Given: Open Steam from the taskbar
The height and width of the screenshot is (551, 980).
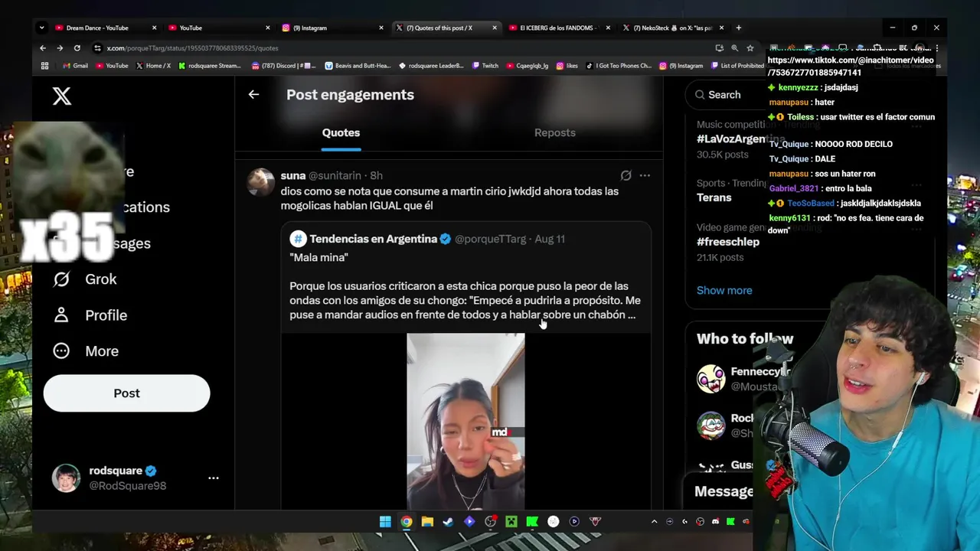Looking at the screenshot, I should 448,522.
